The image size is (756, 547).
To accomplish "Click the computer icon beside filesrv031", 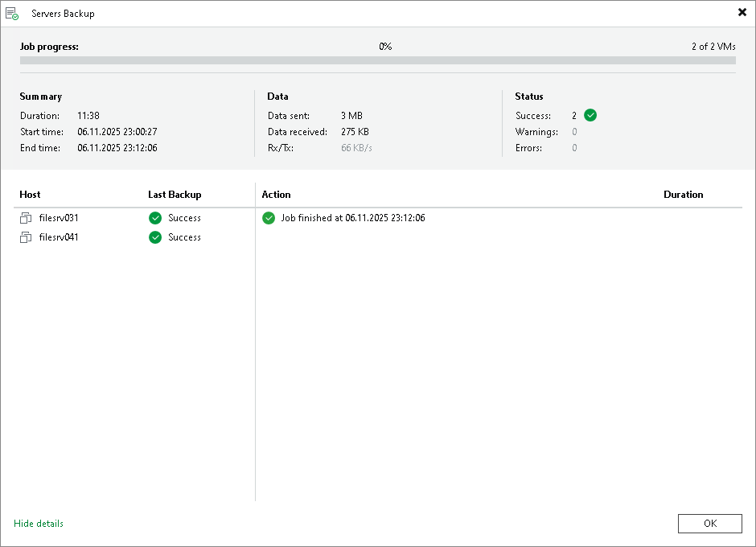I will click(x=25, y=218).
